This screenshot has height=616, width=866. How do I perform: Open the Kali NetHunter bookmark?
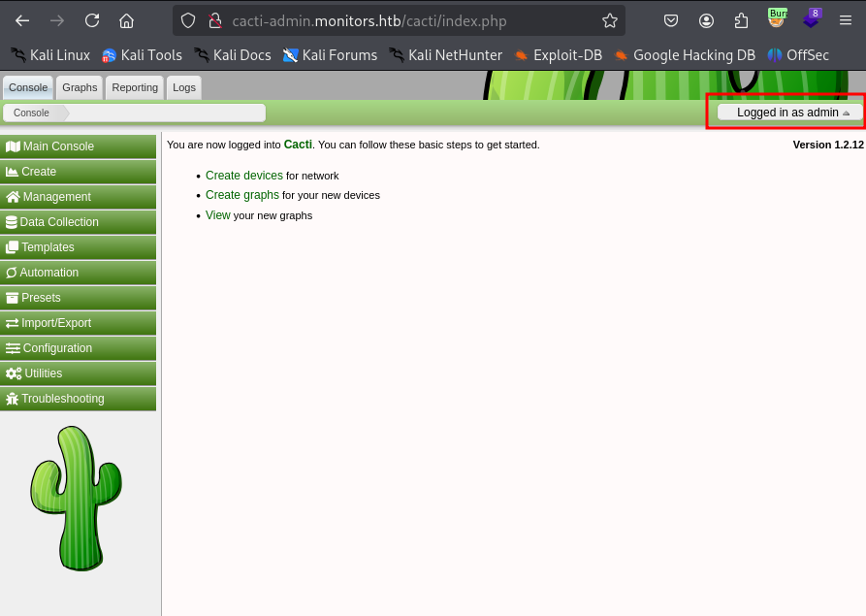tap(445, 55)
